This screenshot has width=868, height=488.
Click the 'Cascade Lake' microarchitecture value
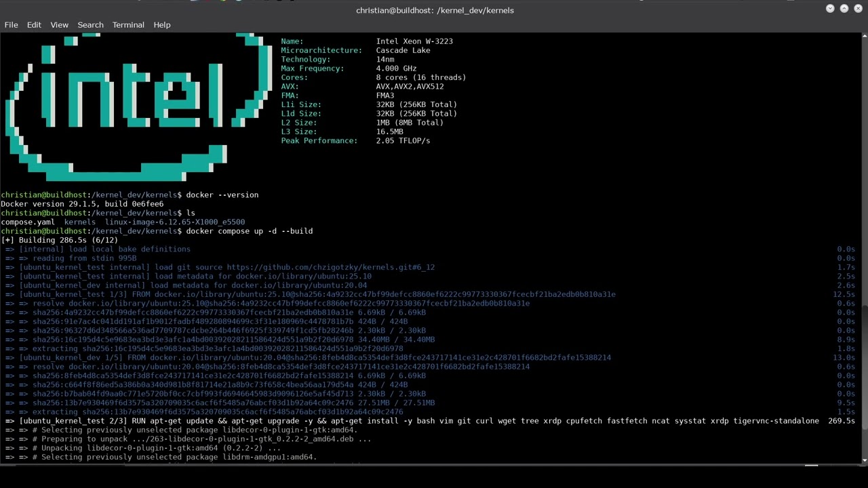[403, 50]
